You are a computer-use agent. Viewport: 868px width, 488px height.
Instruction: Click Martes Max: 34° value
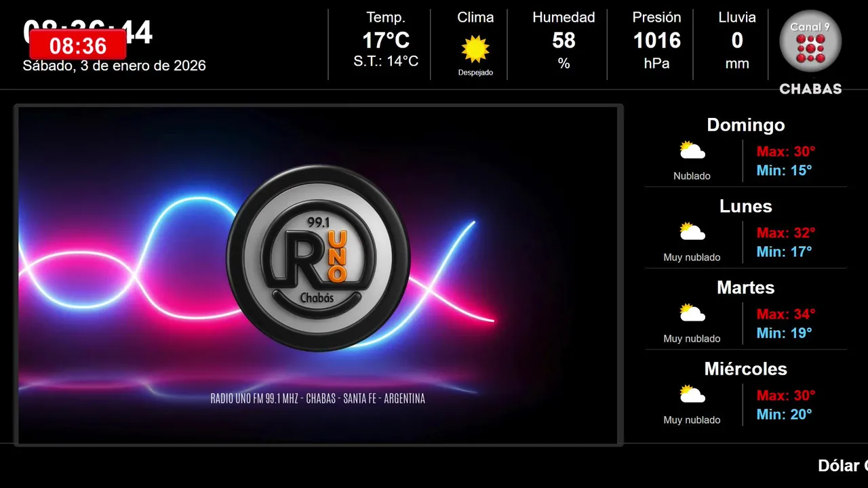786,314
